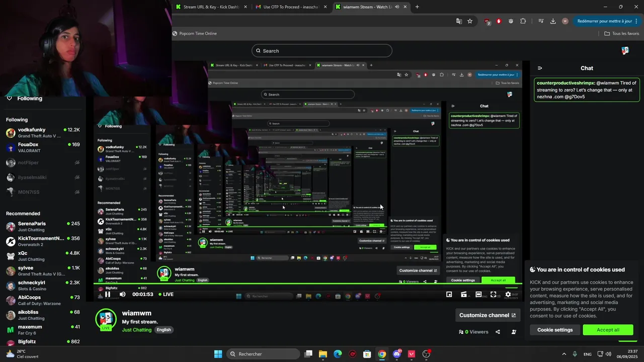644x362 pixels.
Task: Pause the live stream video
Action: 108,295
